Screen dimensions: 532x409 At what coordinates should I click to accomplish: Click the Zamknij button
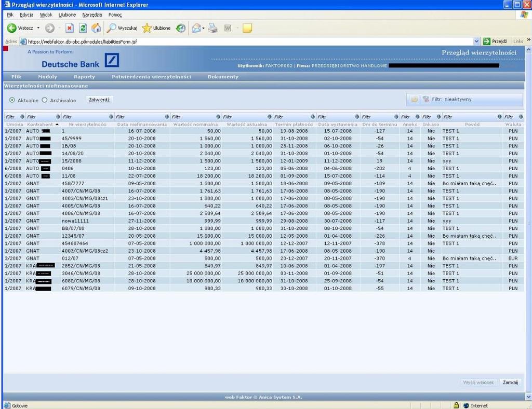click(510, 382)
